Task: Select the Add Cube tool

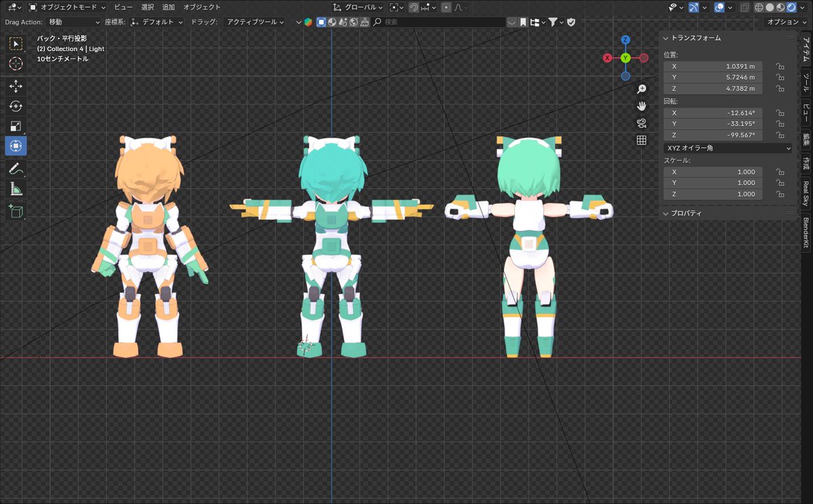Action: (16, 211)
